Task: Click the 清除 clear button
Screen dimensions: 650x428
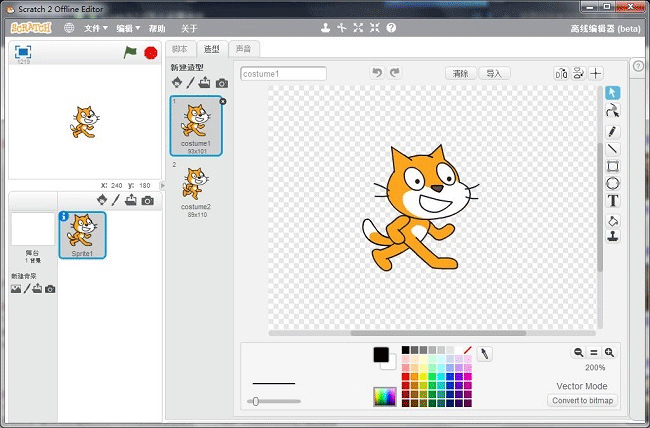Action: click(460, 73)
